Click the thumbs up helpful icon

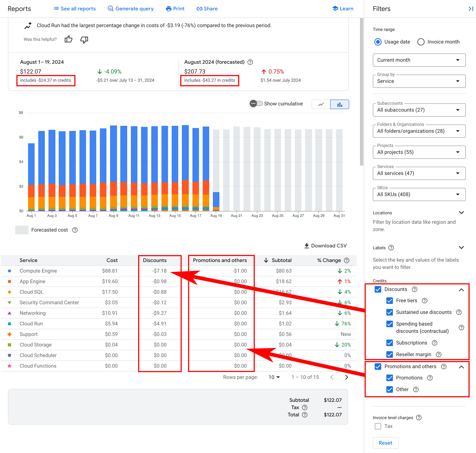(68, 39)
